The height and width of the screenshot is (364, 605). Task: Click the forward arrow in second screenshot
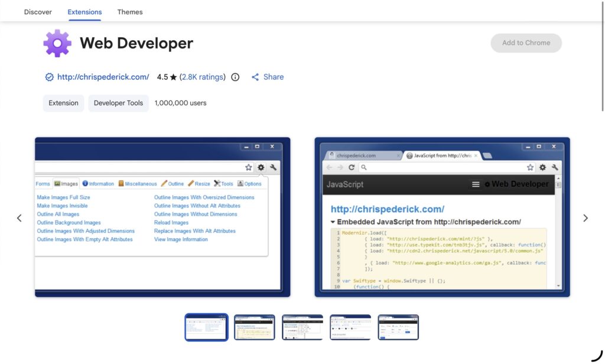tap(340, 167)
